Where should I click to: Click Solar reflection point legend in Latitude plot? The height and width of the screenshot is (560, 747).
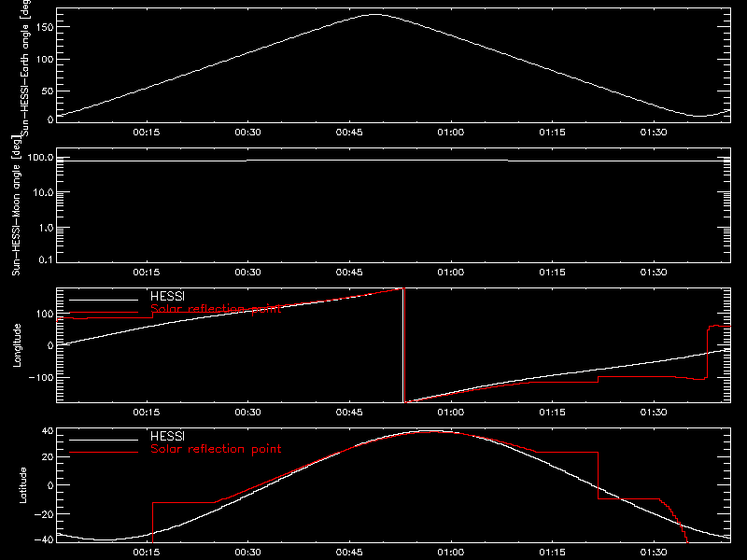[216, 449]
